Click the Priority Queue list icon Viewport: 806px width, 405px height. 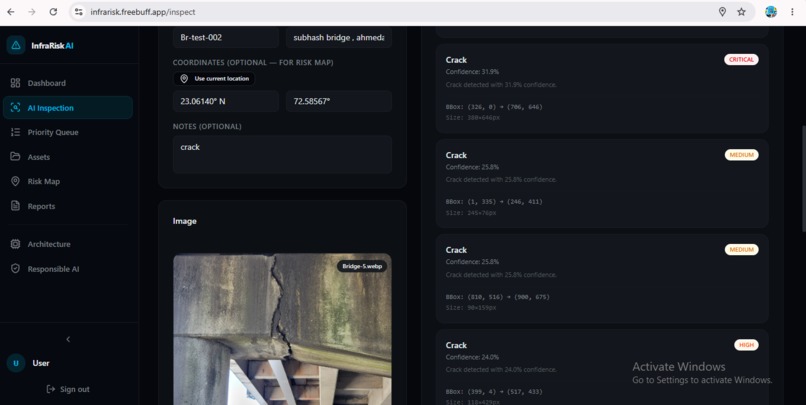(x=15, y=132)
